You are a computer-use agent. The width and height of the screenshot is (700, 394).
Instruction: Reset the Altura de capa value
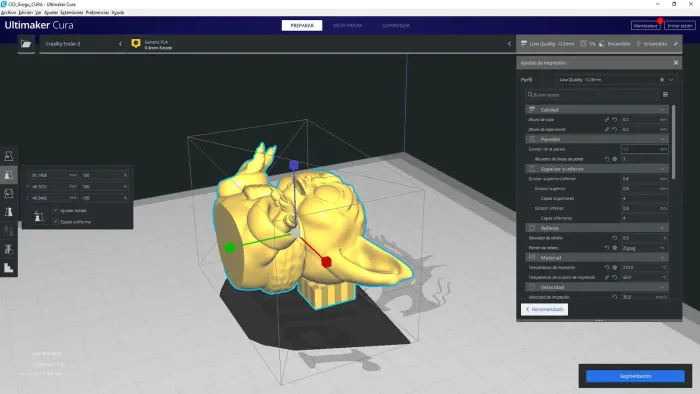pyautogui.click(x=615, y=120)
